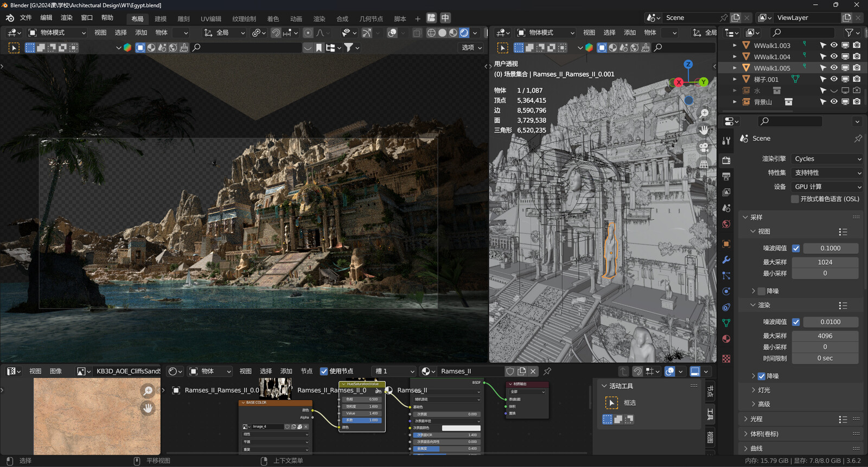This screenshot has width=868, height=467.
Task: Open 物体模式 dropdown in left viewport header
Action: tap(57, 33)
